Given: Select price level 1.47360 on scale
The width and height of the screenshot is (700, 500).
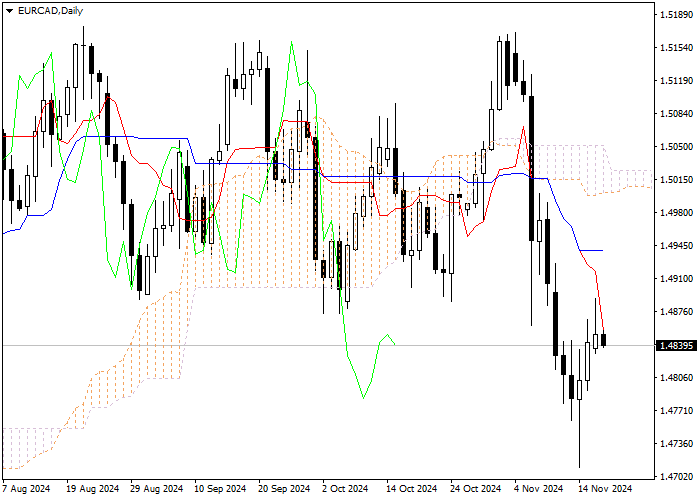Looking at the screenshot, I should 677,444.
